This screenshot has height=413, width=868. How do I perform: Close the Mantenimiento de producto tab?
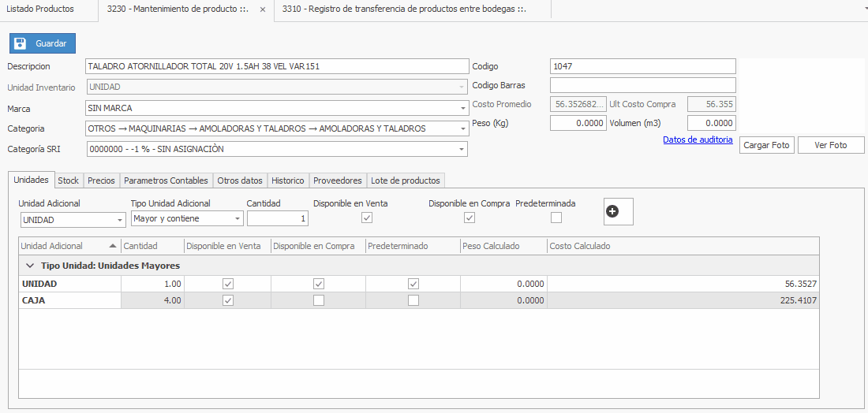point(263,9)
